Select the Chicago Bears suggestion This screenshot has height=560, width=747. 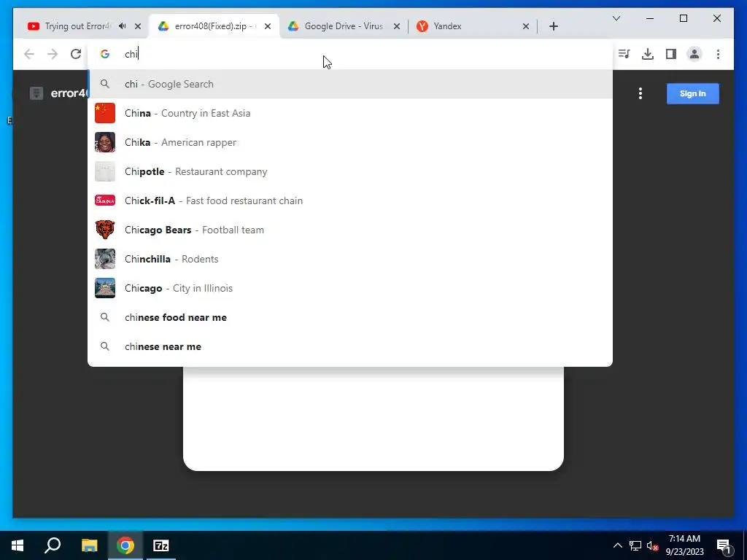pyautogui.click(x=349, y=230)
